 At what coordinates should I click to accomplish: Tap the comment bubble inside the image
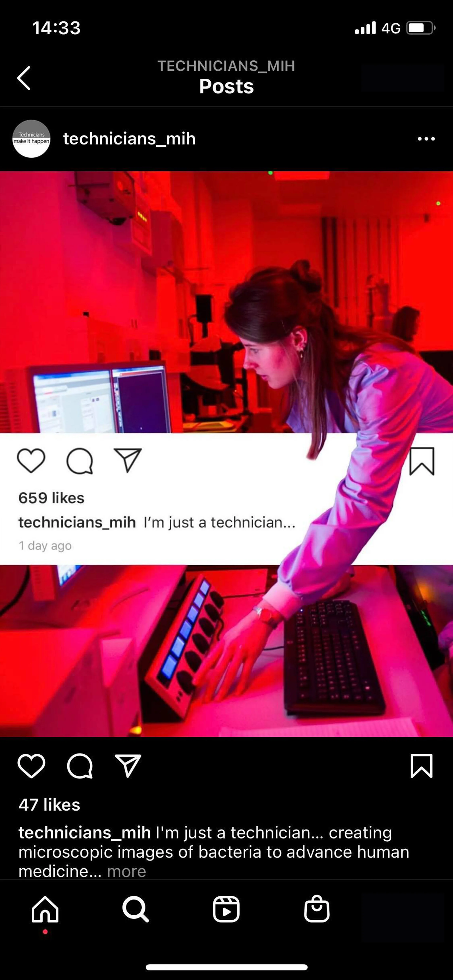coord(79,461)
